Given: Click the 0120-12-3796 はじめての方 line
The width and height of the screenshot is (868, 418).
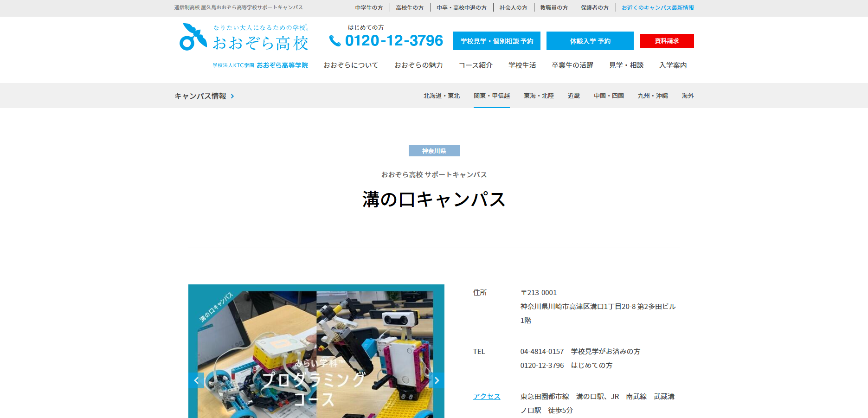Looking at the screenshot, I should tap(566, 365).
